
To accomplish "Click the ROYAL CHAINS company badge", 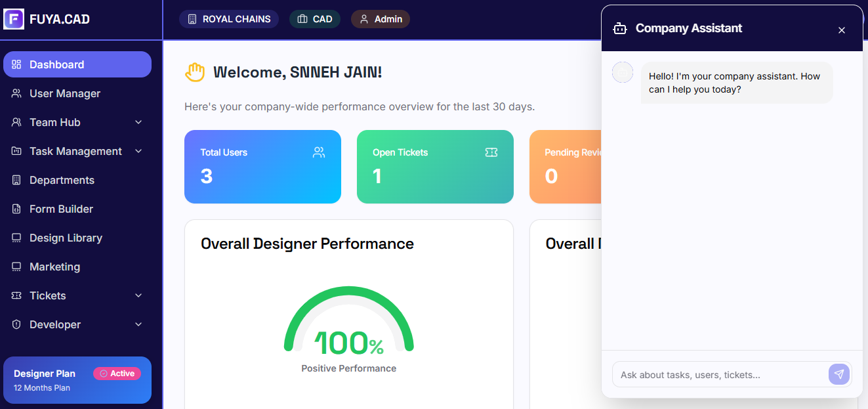I will click(229, 19).
